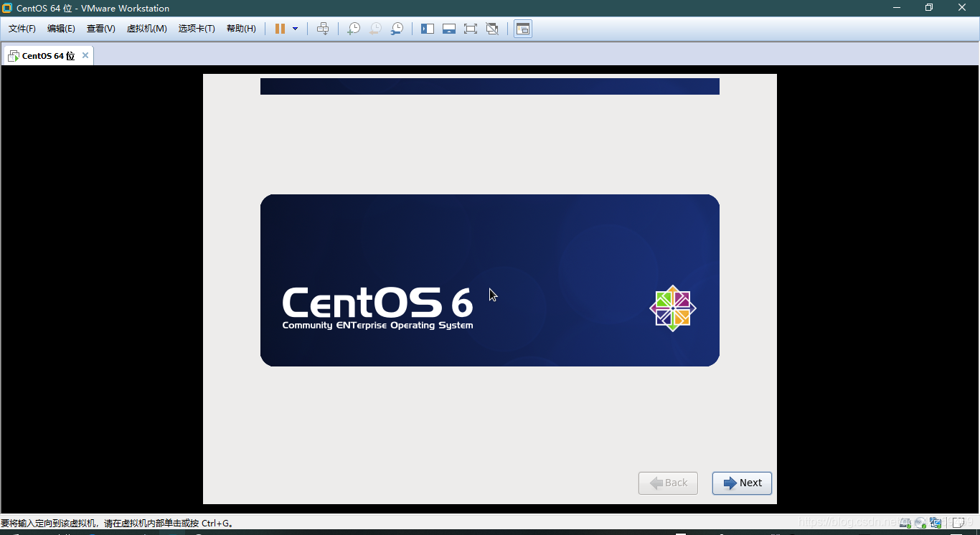Open the 文件(F) menu
The width and height of the screenshot is (980, 535).
[x=22, y=29]
